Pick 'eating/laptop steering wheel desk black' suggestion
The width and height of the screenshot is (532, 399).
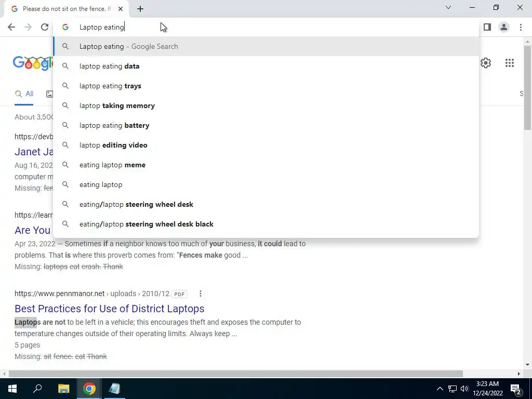(266, 224)
